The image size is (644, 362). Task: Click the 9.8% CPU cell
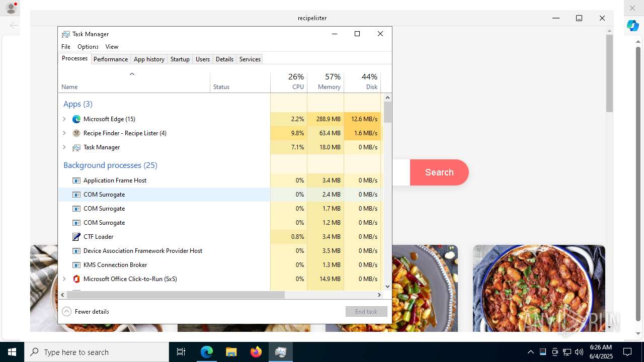(289, 133)
